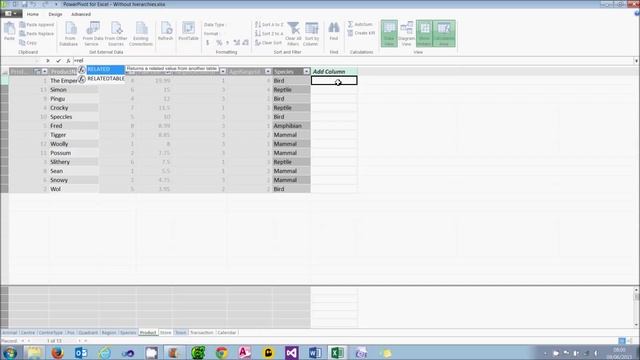
Task: Clear All Filters
Action: tap(293, 34)
